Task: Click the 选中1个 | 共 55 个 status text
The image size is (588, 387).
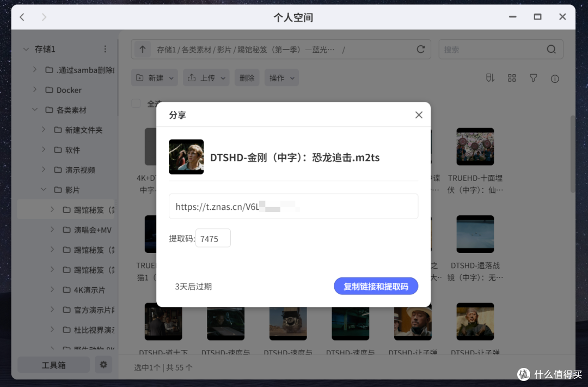Action: (x=163, y=367)
